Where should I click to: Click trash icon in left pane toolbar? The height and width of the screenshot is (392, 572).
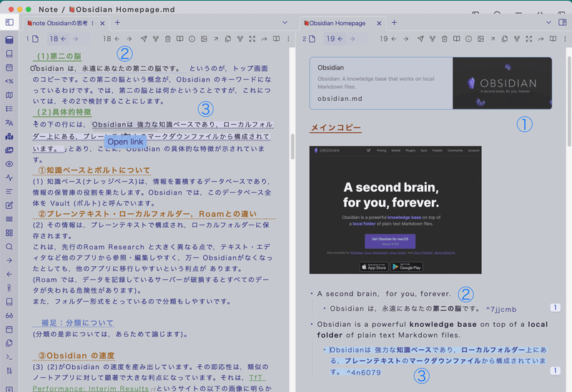pos(168,39)
